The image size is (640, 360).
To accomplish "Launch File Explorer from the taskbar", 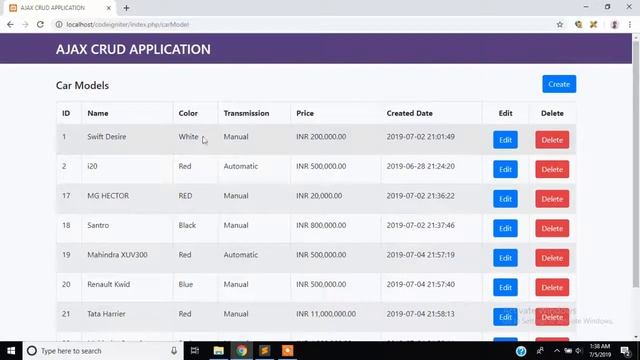I will (x=218, y=351).
